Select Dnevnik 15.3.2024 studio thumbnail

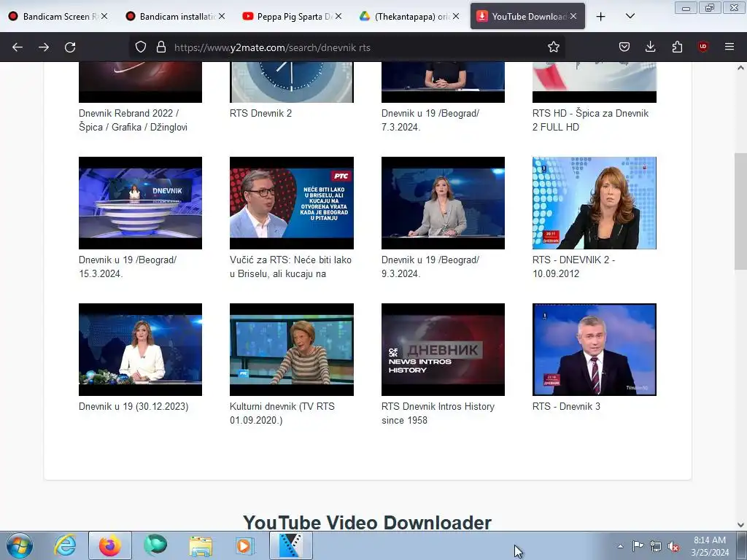[140, 203]
